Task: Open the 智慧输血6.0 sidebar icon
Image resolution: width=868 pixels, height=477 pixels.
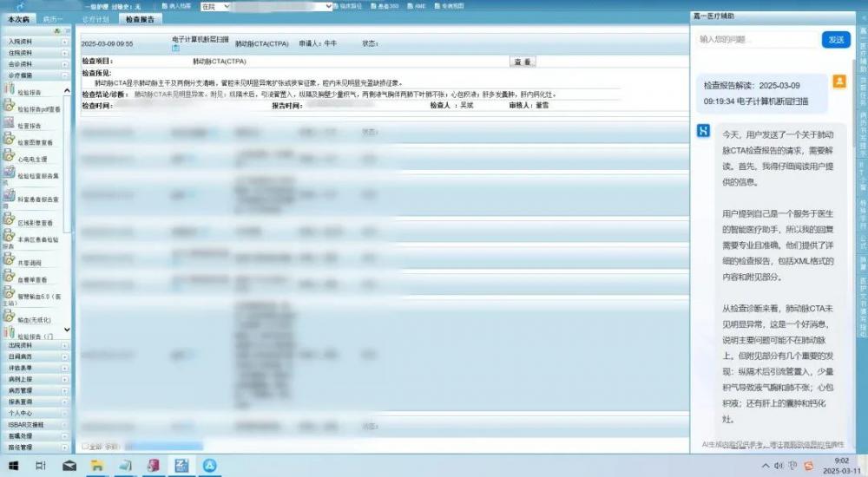Action: [10, 293]
